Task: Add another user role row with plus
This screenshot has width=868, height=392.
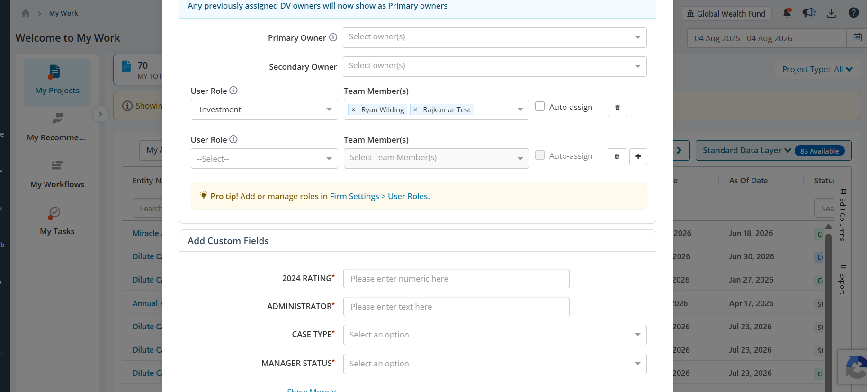Action: [x=638, y=156]
